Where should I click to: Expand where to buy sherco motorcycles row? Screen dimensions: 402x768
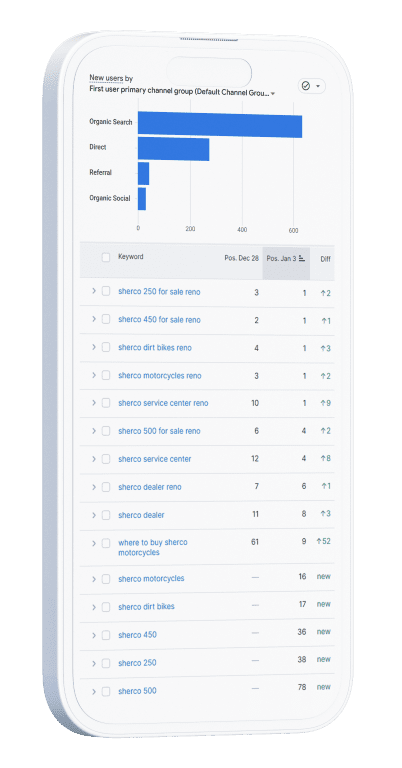(x=94, y=543)
